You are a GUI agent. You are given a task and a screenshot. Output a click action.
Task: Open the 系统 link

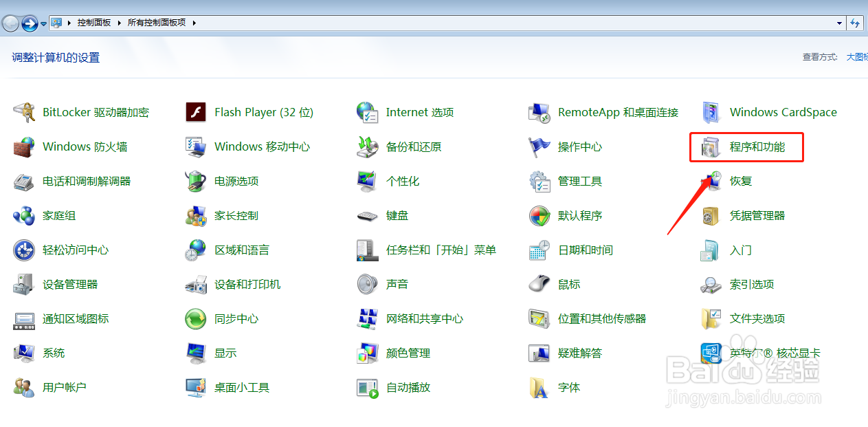coord(54,353)
